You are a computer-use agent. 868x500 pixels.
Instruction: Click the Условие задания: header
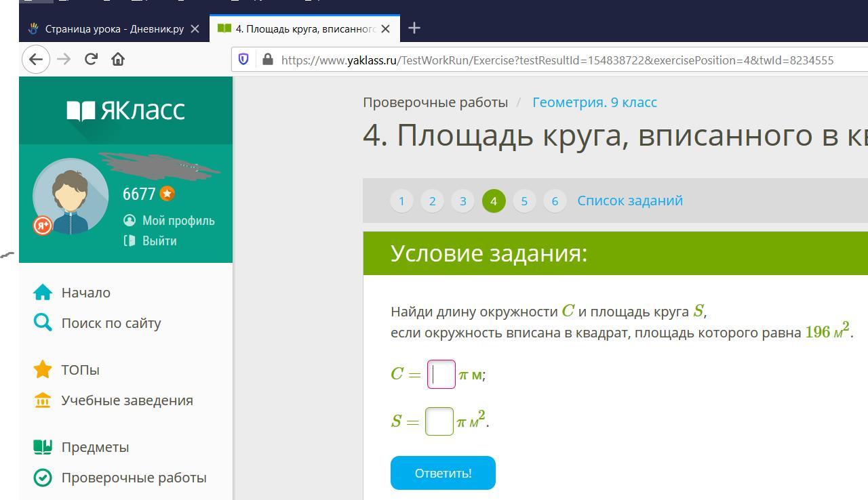tap(489, 253)
